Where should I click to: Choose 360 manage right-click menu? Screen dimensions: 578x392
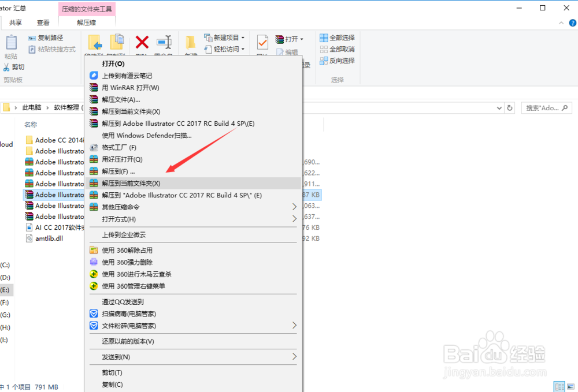tap(193, 286)
